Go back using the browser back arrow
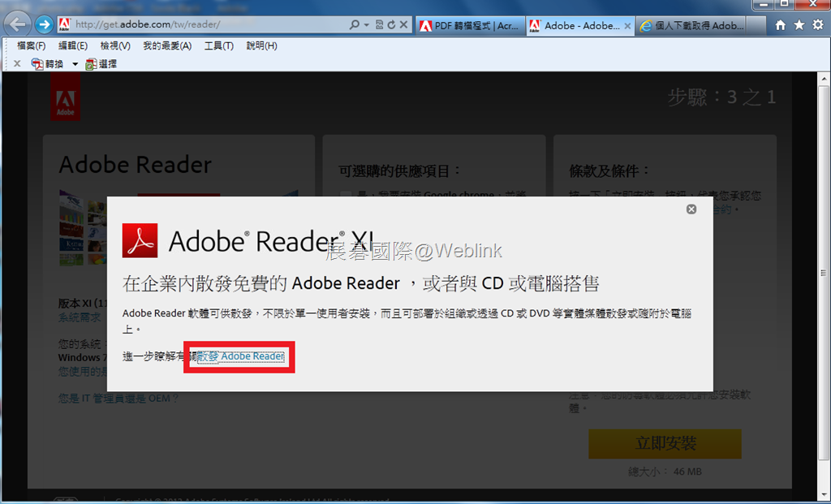 [x=19, y=24]
